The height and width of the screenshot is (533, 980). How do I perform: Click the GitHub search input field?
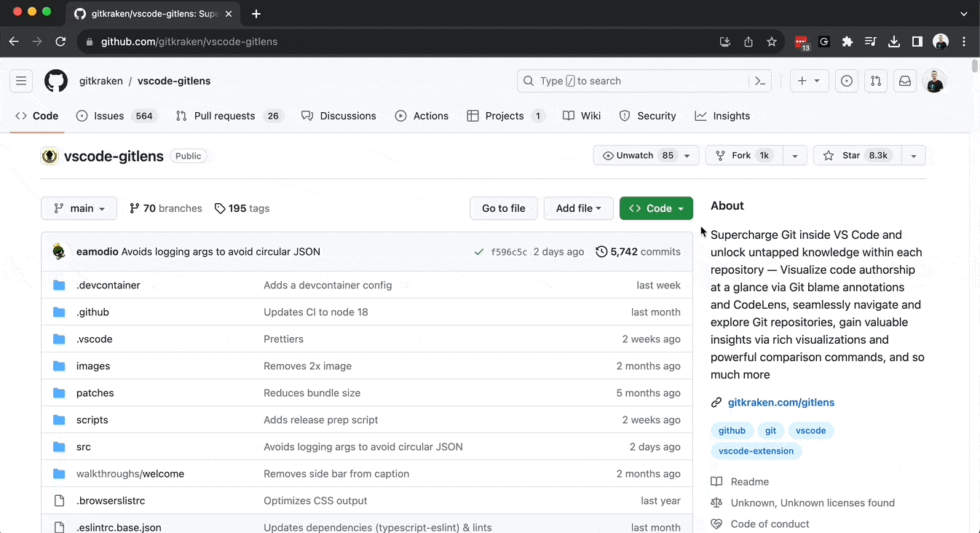(644, 81)
